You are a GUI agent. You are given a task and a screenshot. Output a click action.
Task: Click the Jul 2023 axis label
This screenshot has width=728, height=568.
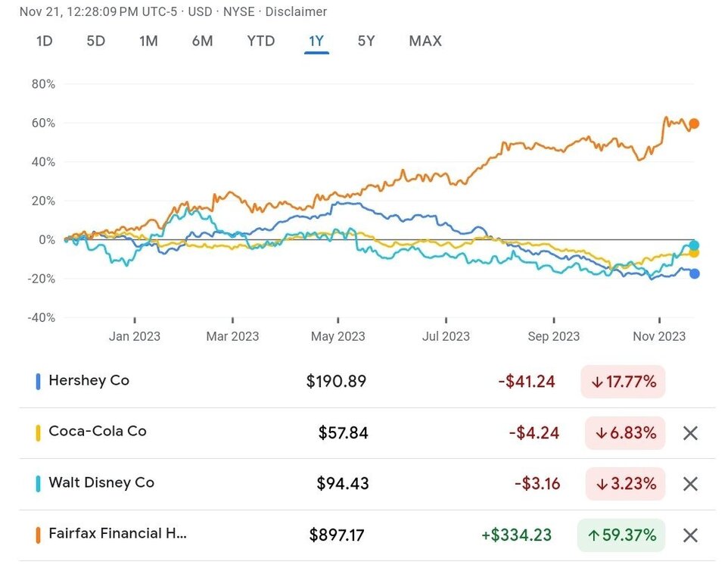pos(446,336)
